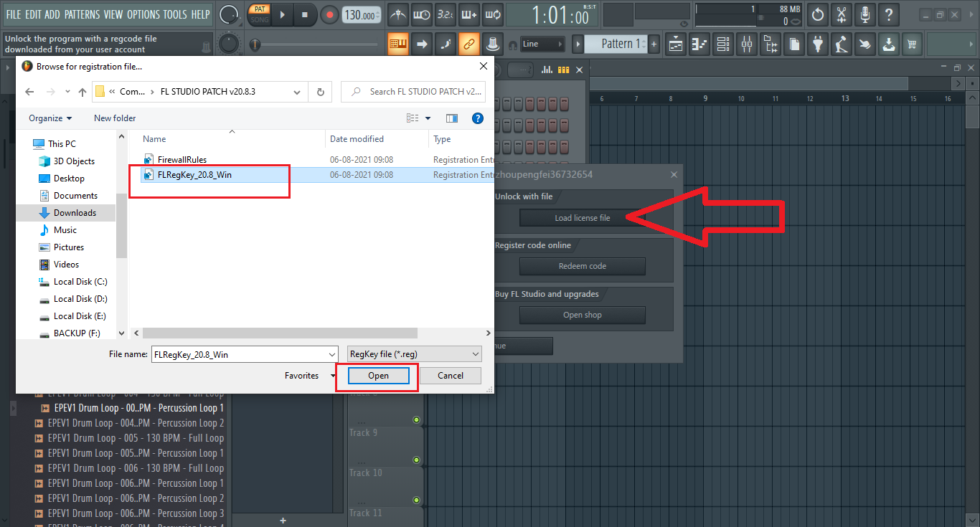This screenshot has width=980, height=527.
Task: Click the file list horizontal scrollbar
Action: pos(280,333)
